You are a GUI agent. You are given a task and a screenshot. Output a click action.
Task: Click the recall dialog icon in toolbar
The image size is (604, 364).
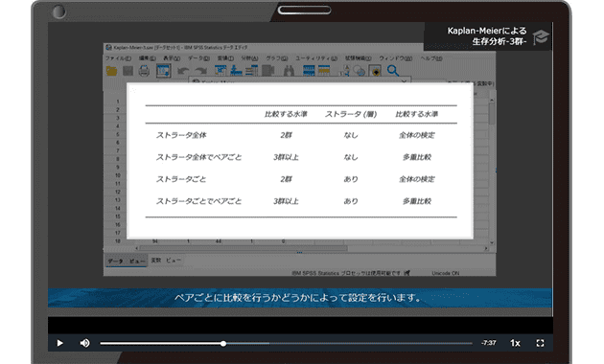[x=163, y=71]
